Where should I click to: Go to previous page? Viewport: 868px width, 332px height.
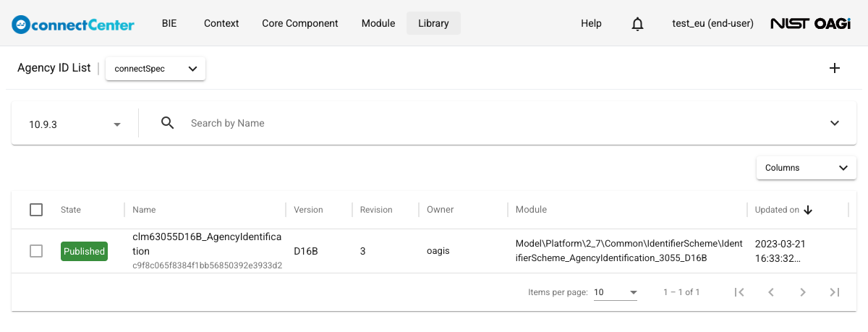click(771, 292)
